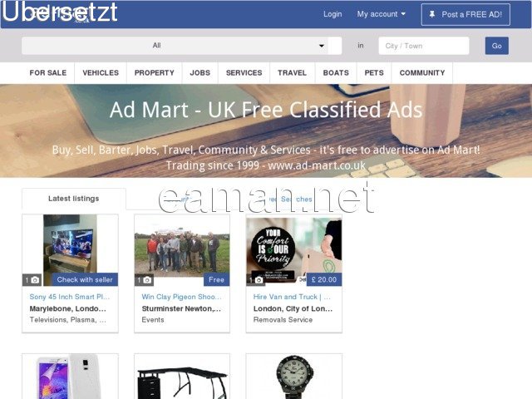This screenshot has width=532, height=399.
Task: Click the camera icon on Hire Van listing
Action: [x=259, y=280]
